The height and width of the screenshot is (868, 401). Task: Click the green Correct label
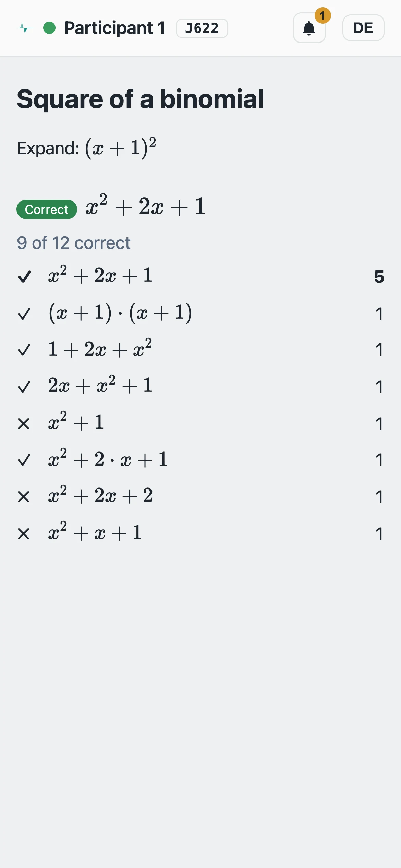tap(47, 209)
